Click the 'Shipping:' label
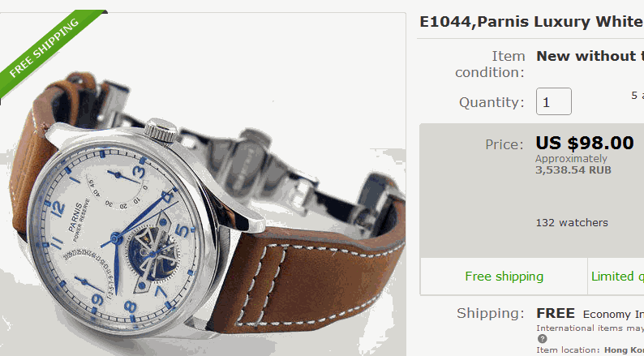Viewport: 644px width, 356px height. pyautogui.click(x=491, y=314)
